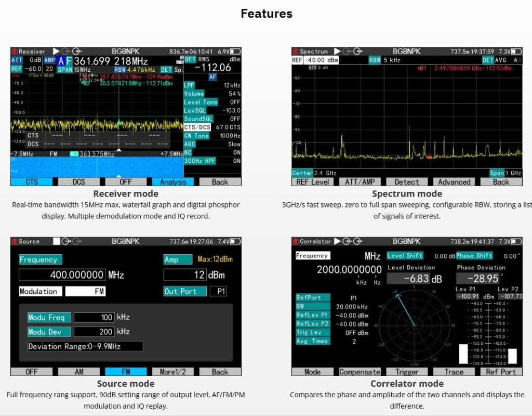This screenshot has width=532, height=416.
Task: Open the AGC setting showing Slow
Action: pos(212,144)
